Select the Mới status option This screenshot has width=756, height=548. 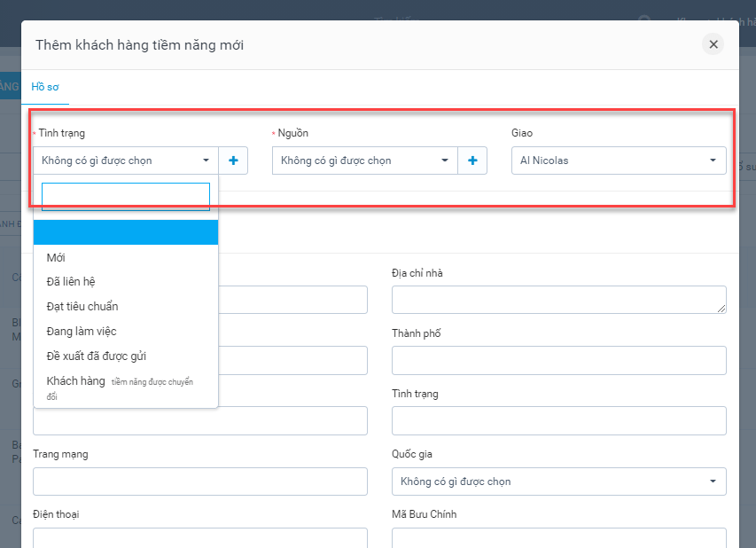[x=56, y=257]
